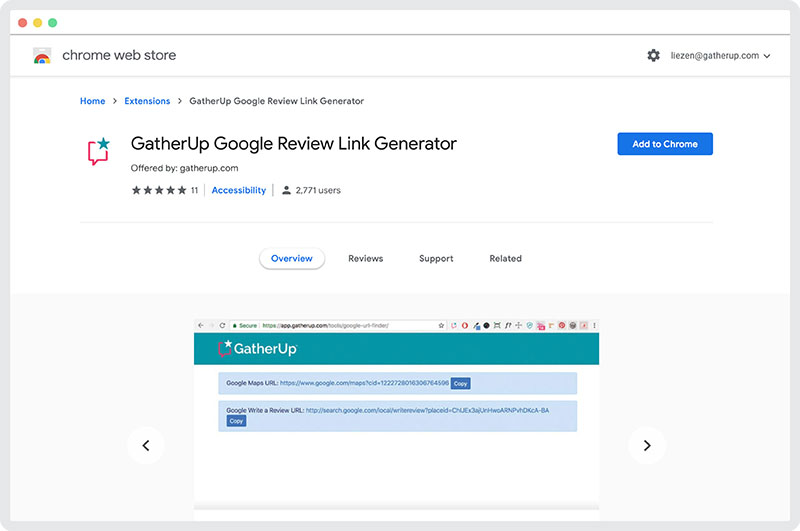Select the Overview tab
Image resolution: width=800 pixels, height=531 pixels.
(291, 259)
